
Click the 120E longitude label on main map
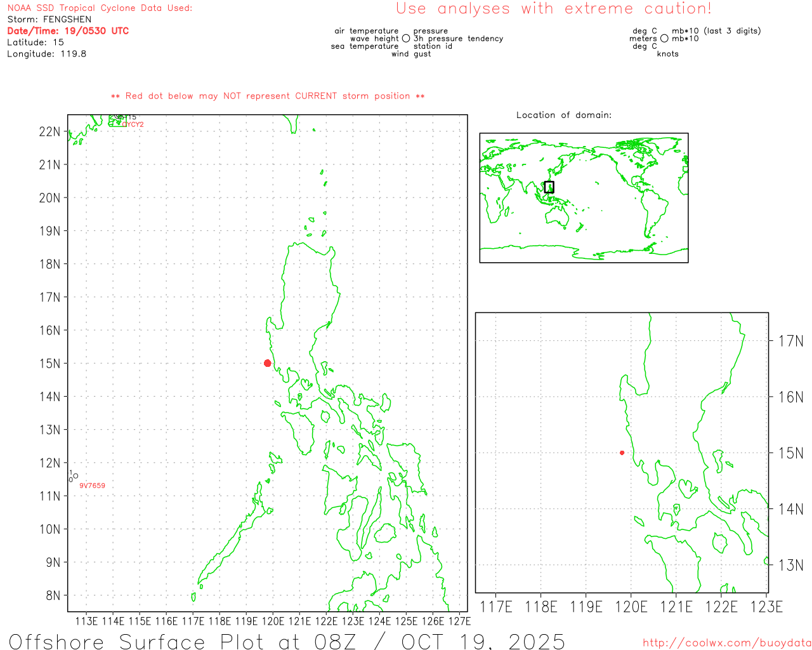(273, 621)
